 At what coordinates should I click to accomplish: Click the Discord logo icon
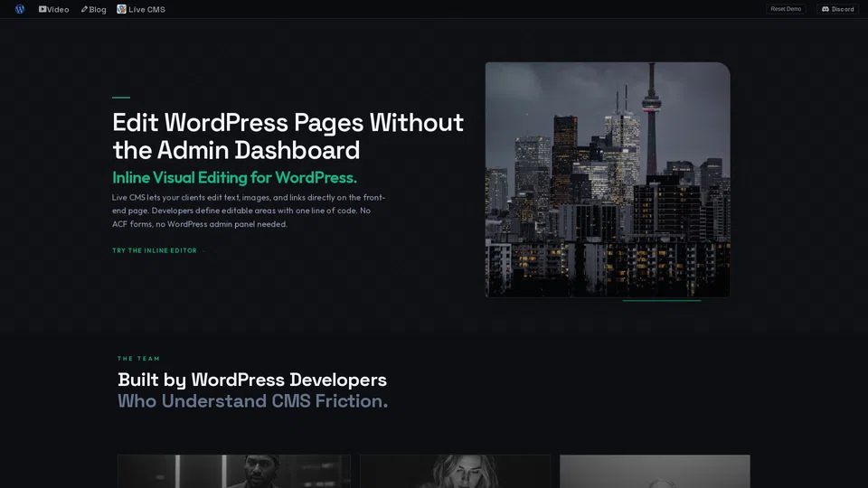826,9
